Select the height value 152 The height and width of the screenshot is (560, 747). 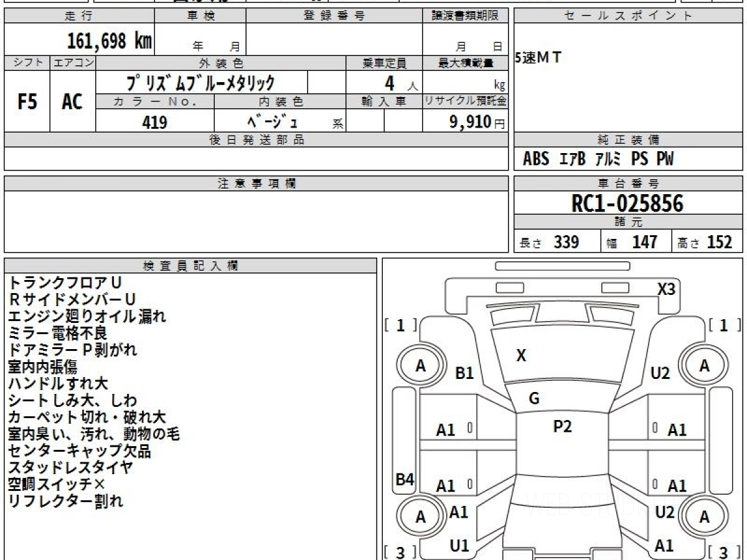pyautogui.click(x=719, y=242)
